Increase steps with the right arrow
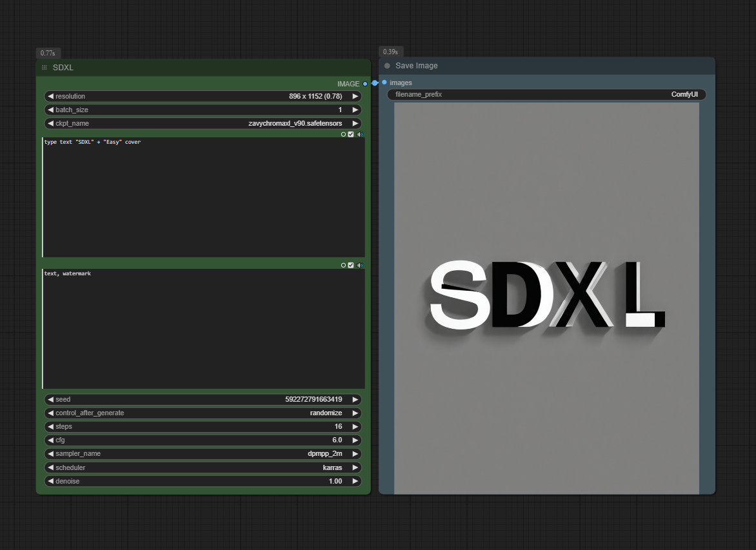 pyautogui.click(x=355, y=427)
